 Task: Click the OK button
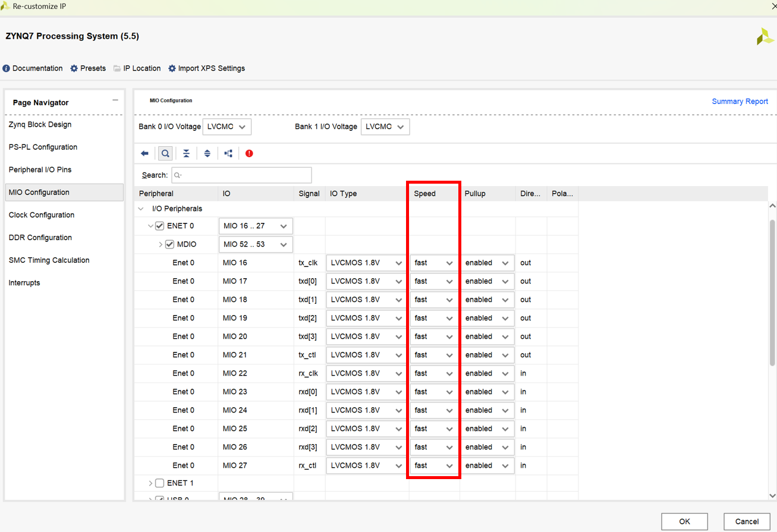click(684, 521)
